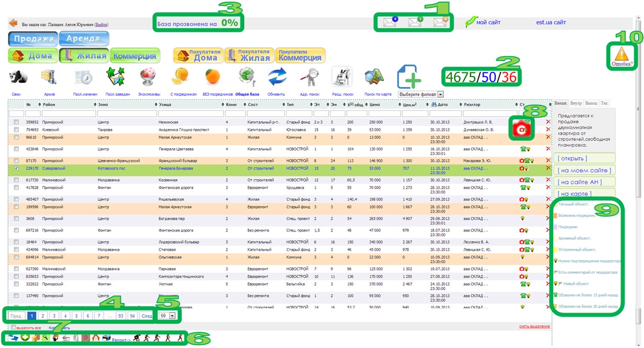Tick the checkbox for listing 423846

click(x=16, y=149)
